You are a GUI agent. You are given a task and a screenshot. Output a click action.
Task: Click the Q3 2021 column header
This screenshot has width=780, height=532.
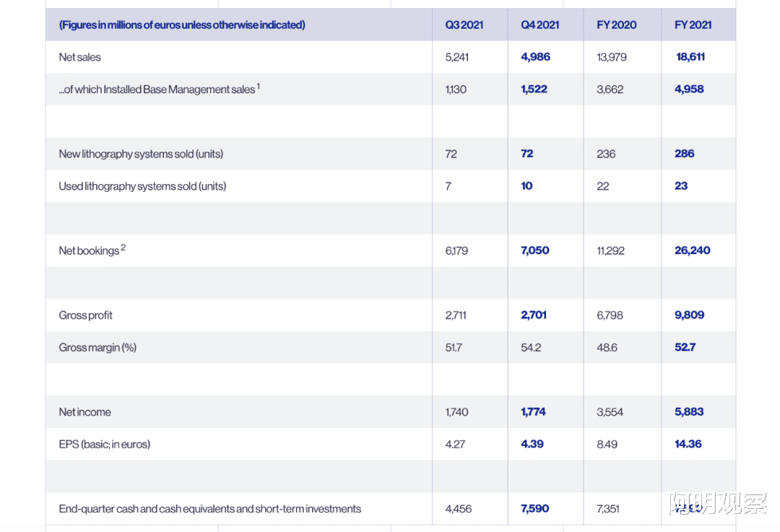click(x=464, y=25)
